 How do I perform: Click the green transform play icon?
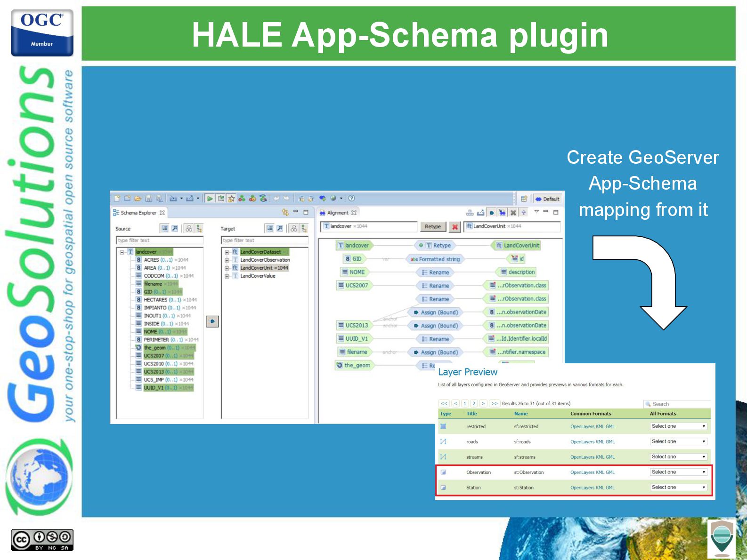[210, 199]
